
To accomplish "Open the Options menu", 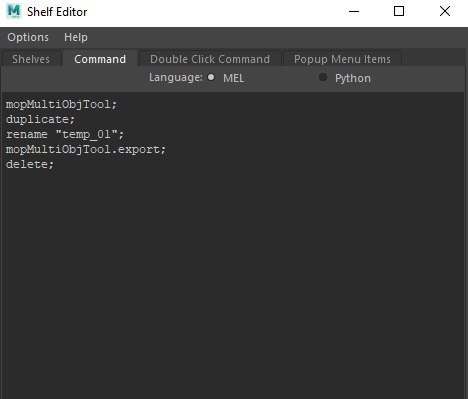I will click(x=28, y=37).
